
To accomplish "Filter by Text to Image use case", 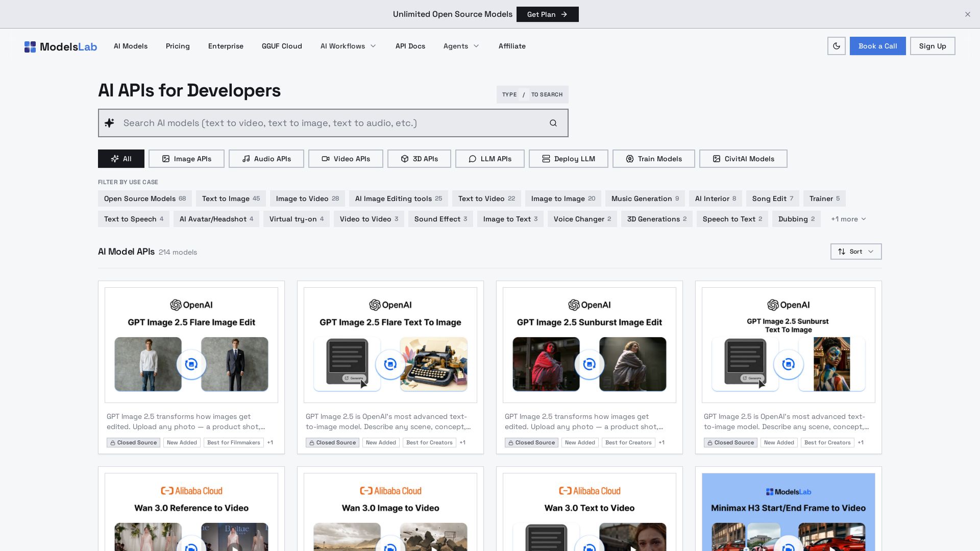I will click(231, 198).
